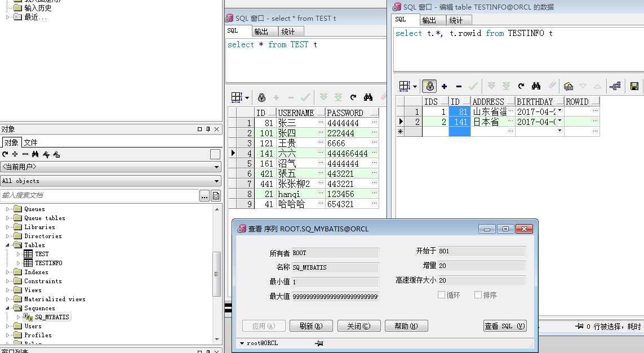Screen dimensions: 644x353
Task: Switch to 文件 tab in object panel
Action: pos(30,142)
